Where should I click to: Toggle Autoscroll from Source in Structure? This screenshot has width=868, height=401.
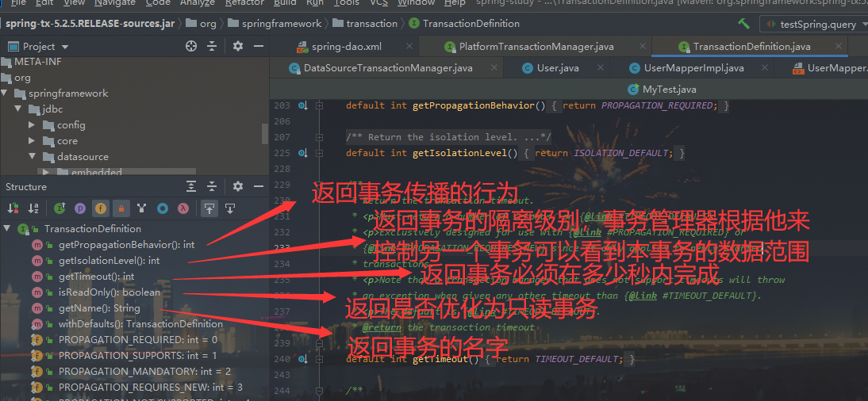[230, 208]
